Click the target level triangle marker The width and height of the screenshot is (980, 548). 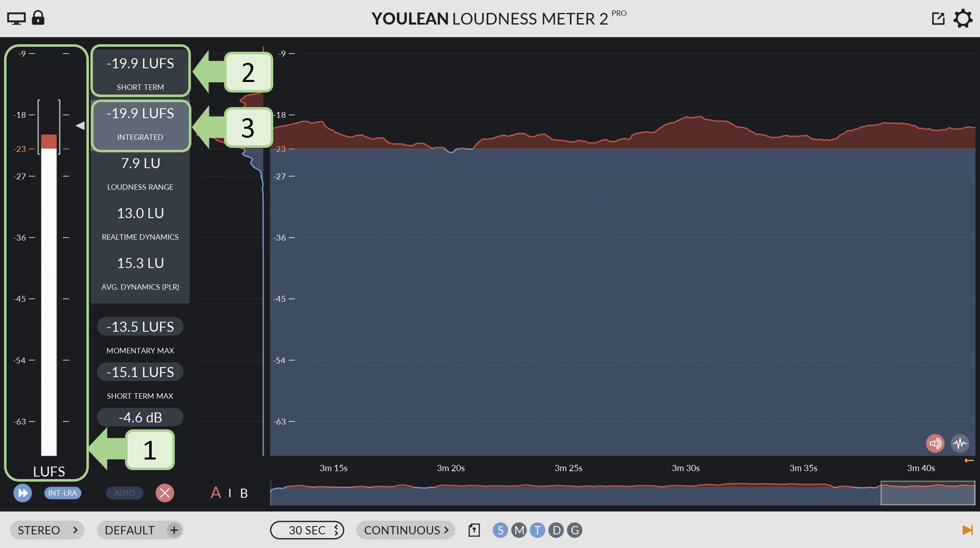click(x=80, y=126)
